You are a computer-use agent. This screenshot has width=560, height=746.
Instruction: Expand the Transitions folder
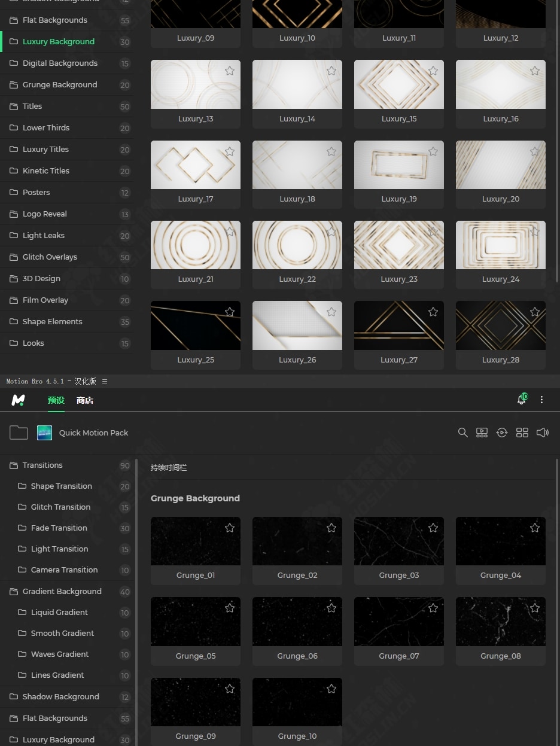[42, 465]
